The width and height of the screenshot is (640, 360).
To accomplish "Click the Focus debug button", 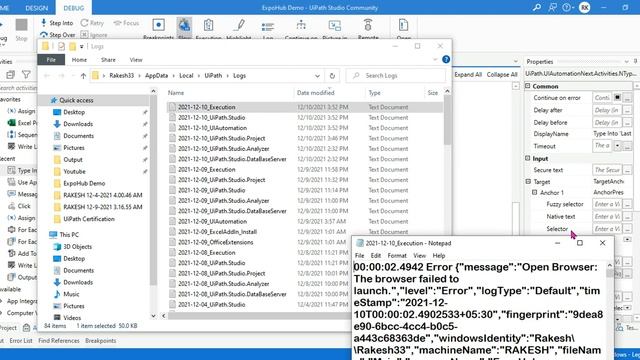I will tap(126, 23).
